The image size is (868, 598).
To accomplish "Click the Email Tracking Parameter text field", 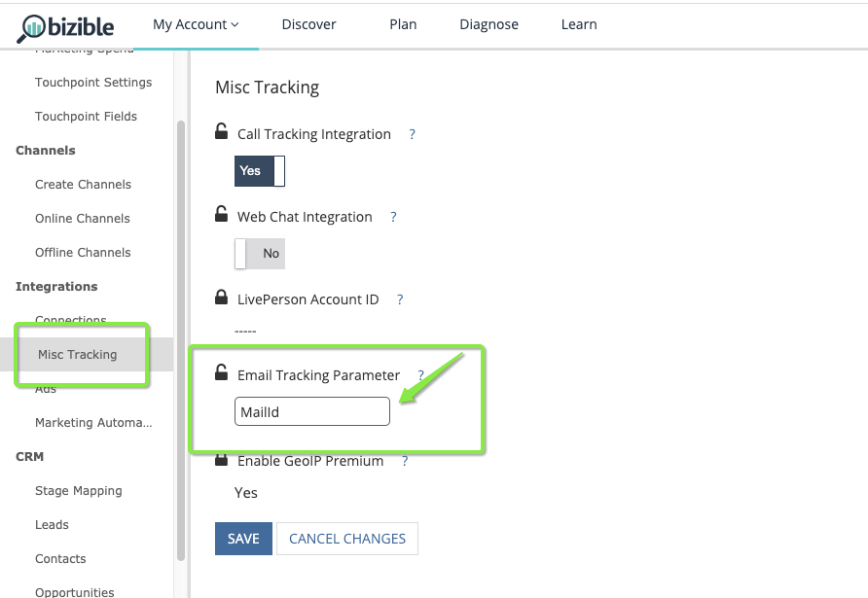I will 312,411.
